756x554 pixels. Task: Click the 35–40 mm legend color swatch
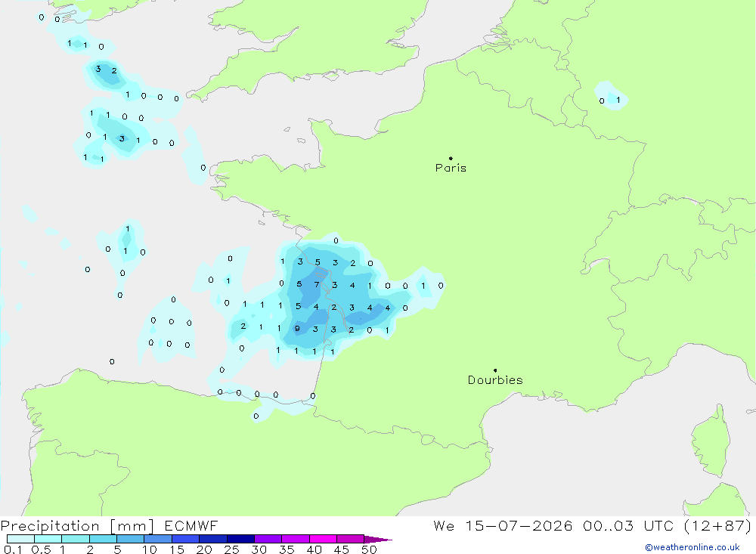point(295,539)
